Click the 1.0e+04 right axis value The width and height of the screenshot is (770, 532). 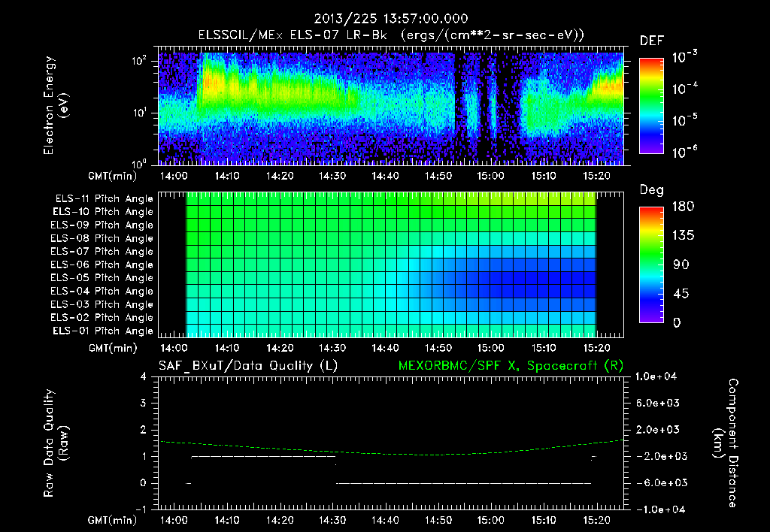click(x=656, y=376)
